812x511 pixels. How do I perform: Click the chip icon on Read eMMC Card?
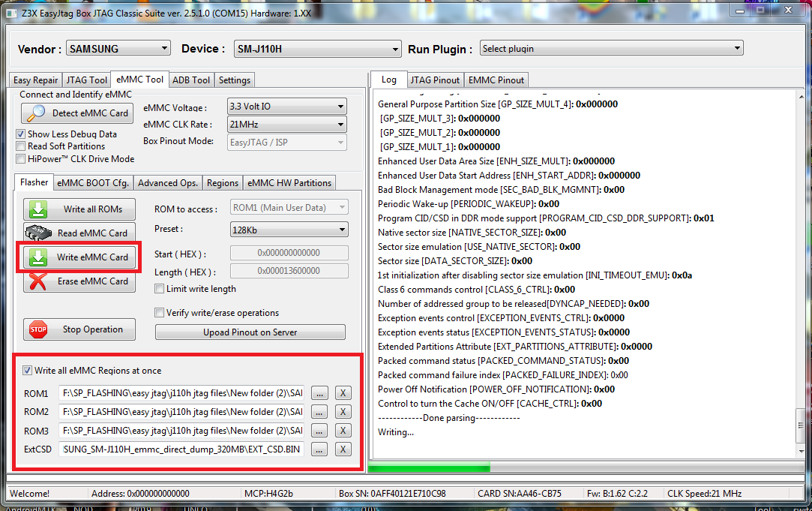pyautogui.click(x=38, y=233)
